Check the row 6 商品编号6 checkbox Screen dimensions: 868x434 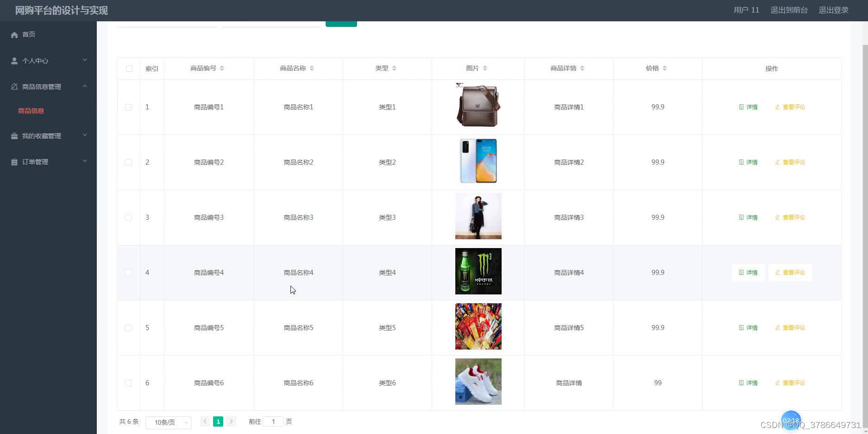[x=128, y=383]
